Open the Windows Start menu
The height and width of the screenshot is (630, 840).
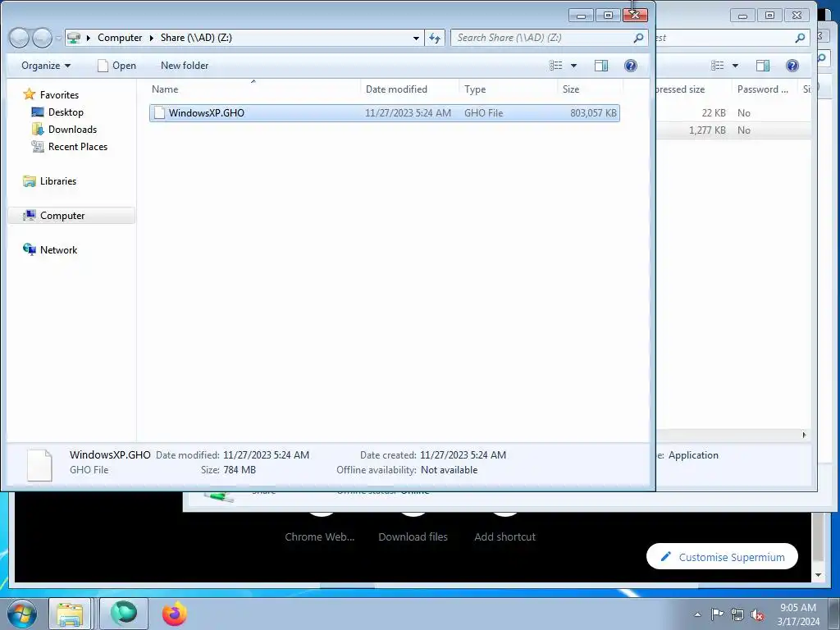[21, 614]
